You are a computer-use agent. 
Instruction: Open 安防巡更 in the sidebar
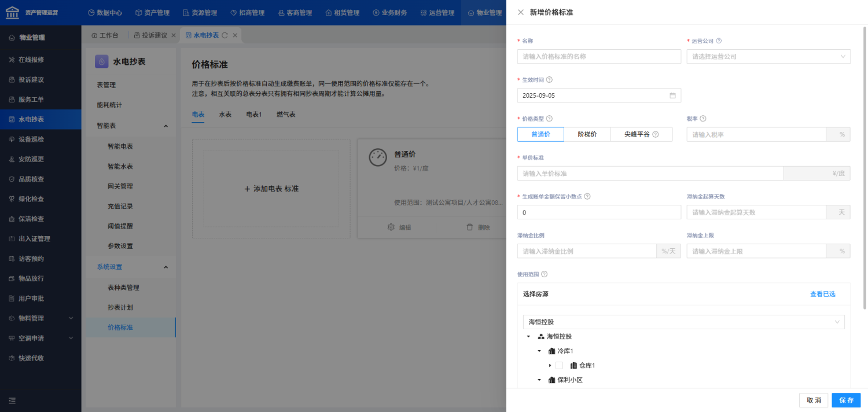pos(41,159)
